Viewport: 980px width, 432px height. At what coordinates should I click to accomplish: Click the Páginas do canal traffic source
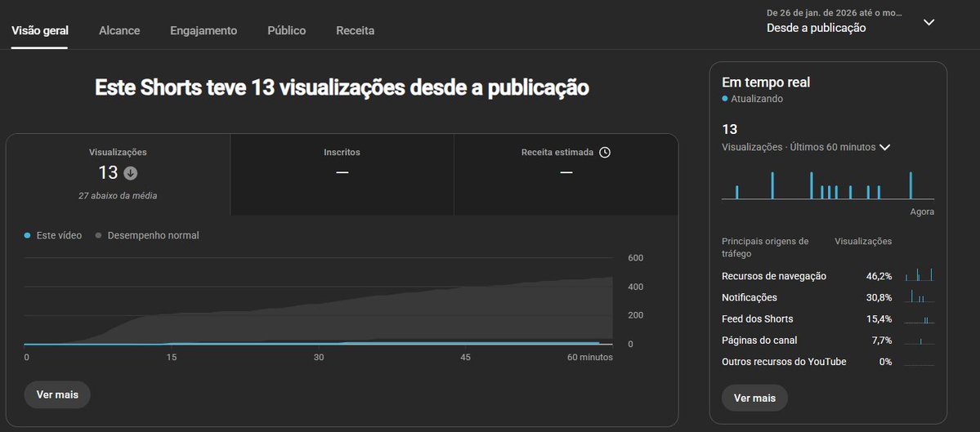click(759, 341)
